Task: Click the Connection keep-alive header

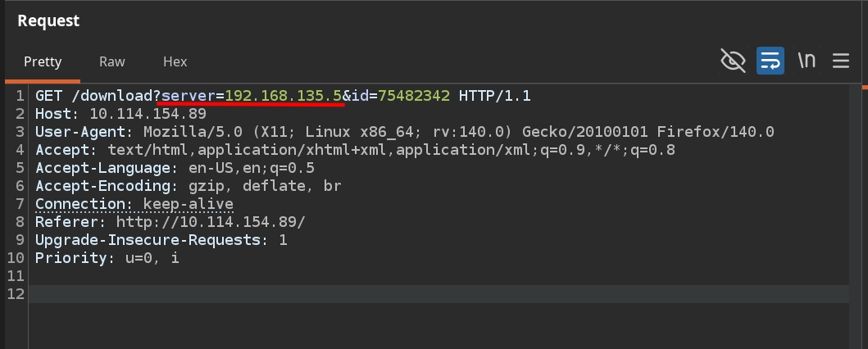Action: [134, 204]
